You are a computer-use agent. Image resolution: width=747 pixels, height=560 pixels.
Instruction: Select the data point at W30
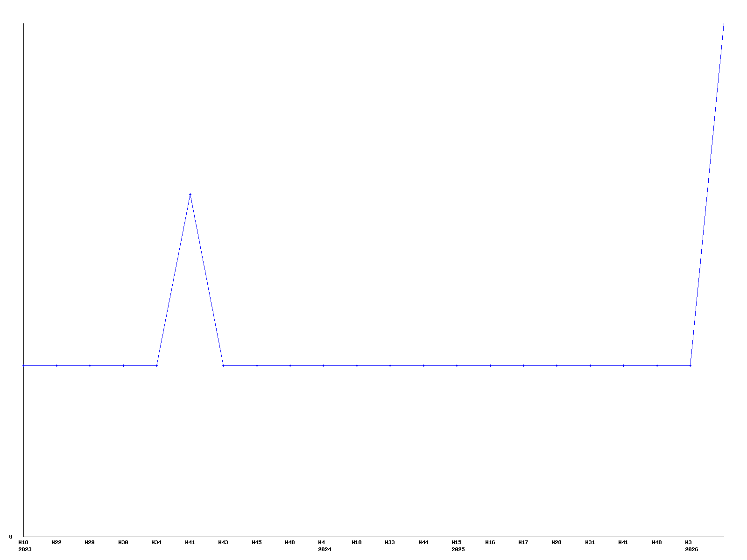123,365
